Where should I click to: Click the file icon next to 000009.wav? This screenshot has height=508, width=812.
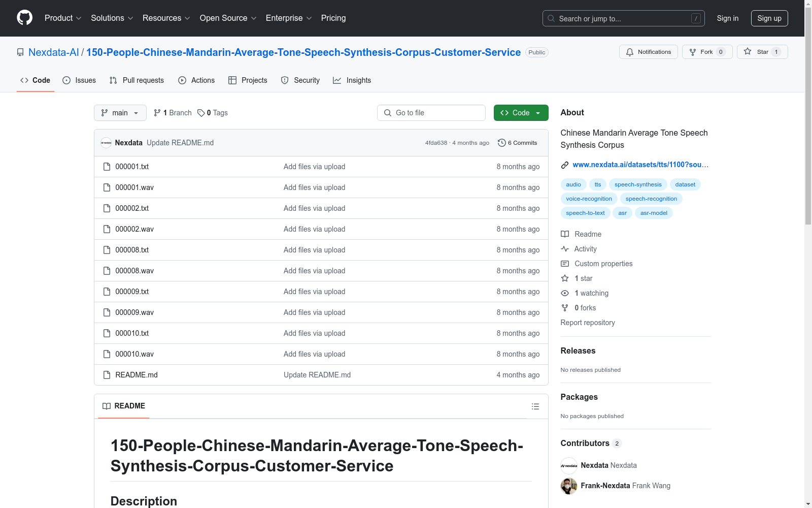[107, 312]
